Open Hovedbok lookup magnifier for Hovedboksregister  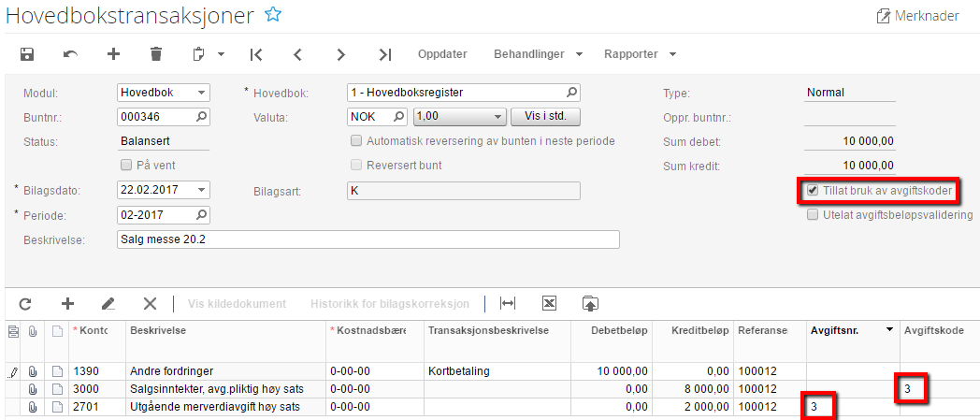571,93
